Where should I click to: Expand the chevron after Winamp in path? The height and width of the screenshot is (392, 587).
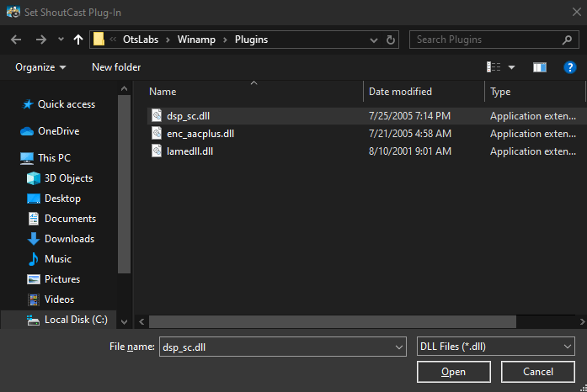(x=226, y=40)
